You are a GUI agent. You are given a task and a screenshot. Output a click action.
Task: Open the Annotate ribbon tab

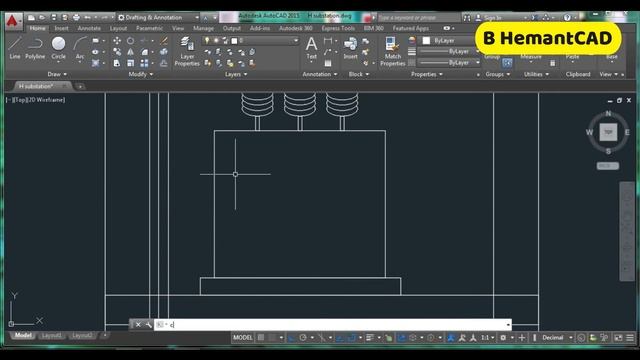click(89, 28)
